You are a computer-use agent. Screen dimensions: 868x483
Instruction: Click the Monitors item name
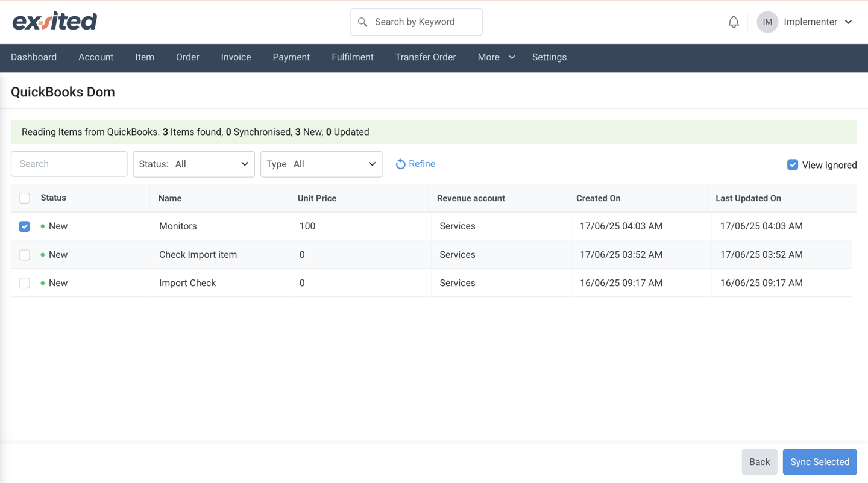click(178, 226)
